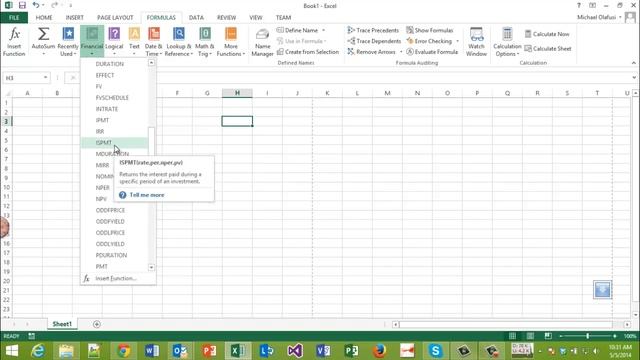
Task: Click the Save icon in Quick Access
Action: [x=22, y=6]
